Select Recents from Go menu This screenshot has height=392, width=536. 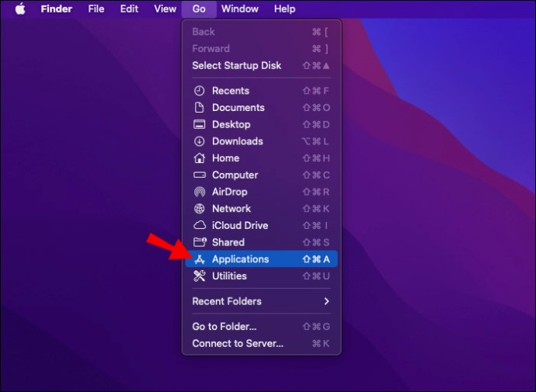262,91
